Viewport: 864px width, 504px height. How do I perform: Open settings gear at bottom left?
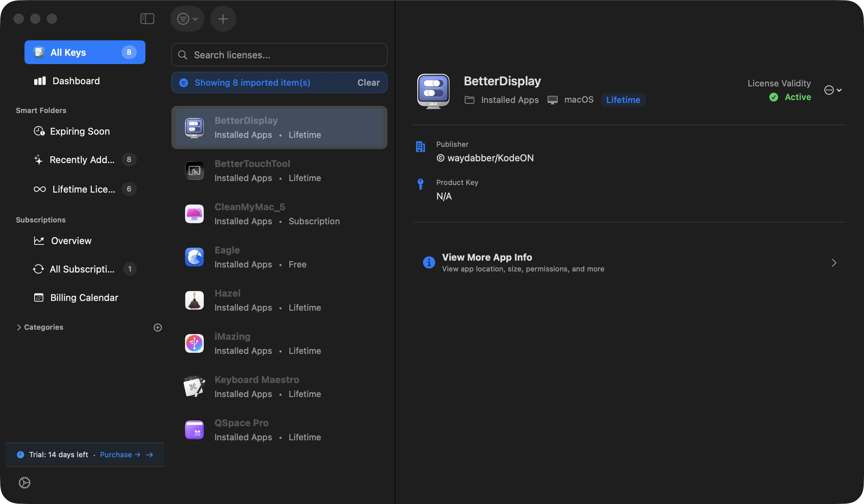pos(24,482)
